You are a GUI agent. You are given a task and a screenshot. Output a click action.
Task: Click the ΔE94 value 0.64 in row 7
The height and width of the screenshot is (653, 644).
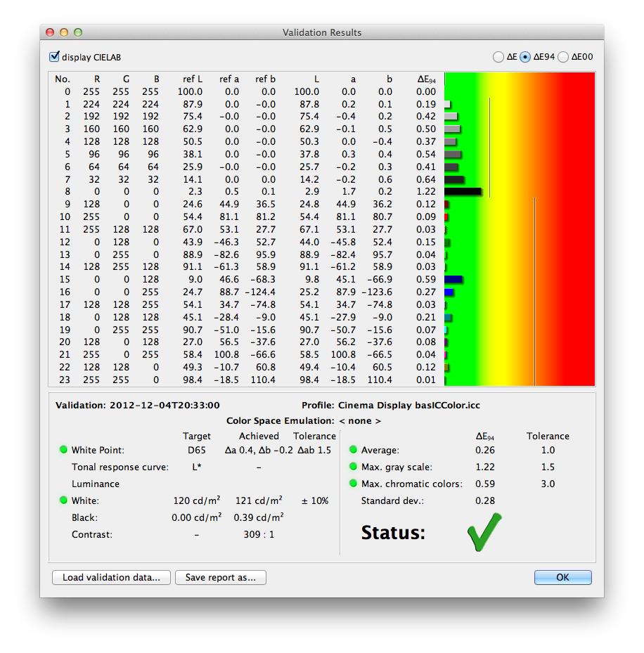(426, 179)
